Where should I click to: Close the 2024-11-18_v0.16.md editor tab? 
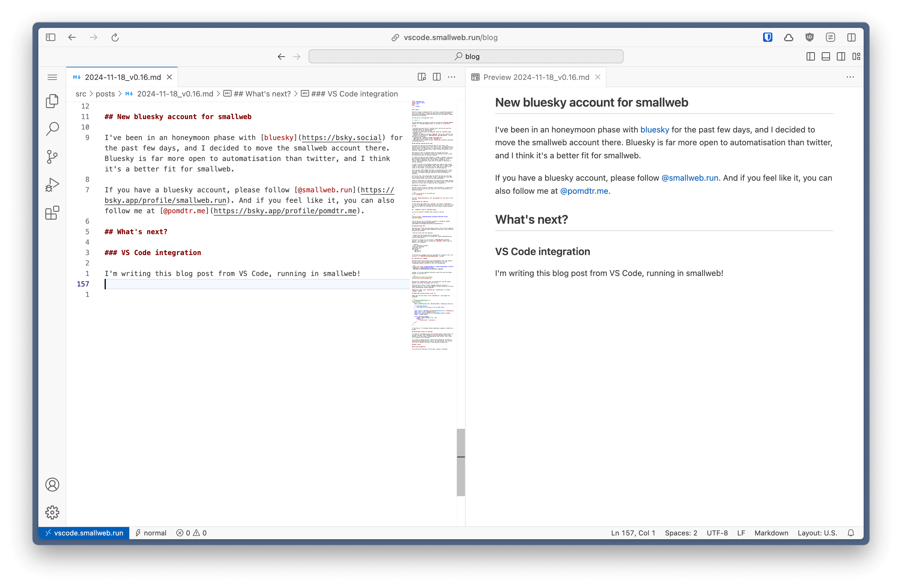point(169,77)
